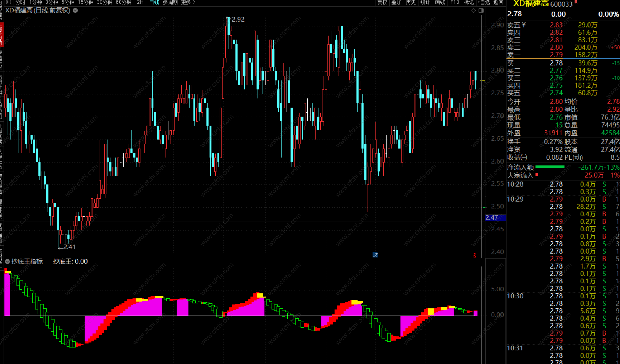Click the 返回 back button
The height and width of the screenshot is (364, 620).
(x=498, y=2)
